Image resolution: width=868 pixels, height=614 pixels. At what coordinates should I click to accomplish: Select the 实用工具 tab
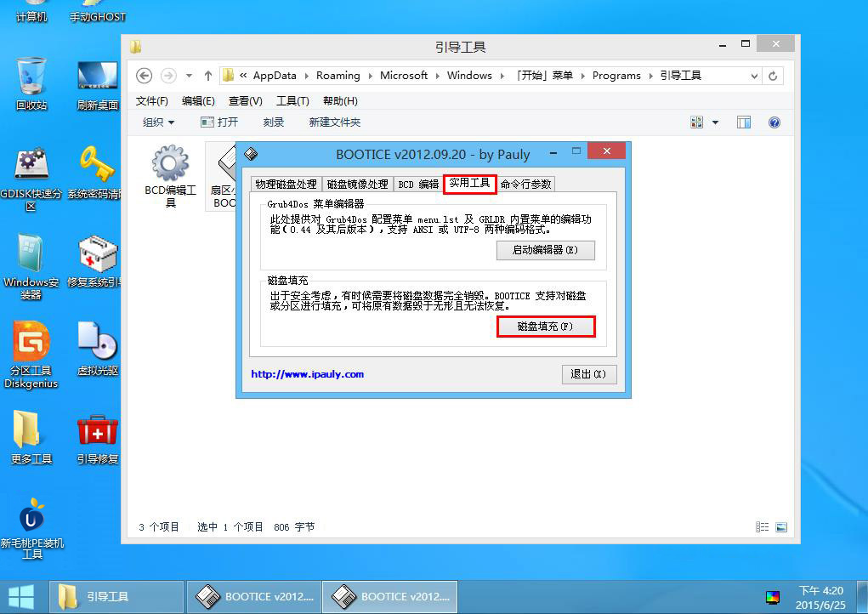click(469, 183)
